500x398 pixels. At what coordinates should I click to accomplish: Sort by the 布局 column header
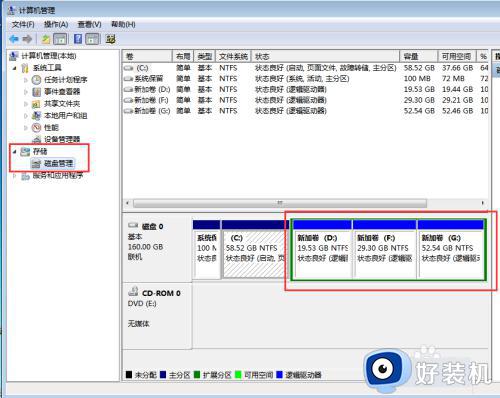[x=183, y=56]
